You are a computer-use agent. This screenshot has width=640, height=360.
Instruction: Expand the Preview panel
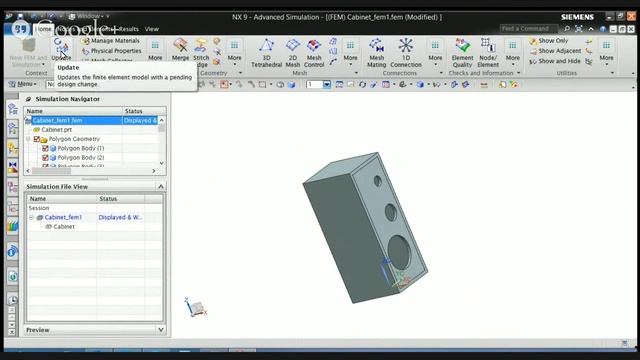(x=161, y=330)
